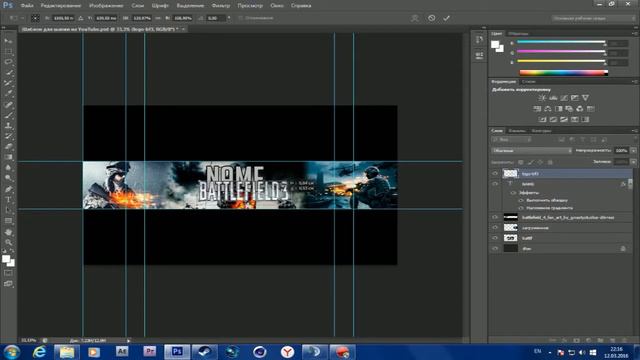This screenshot has height=360, width=640.
Task: Toggle the Сглаживание anti-alias checkbox
Action: coord(240,18)
